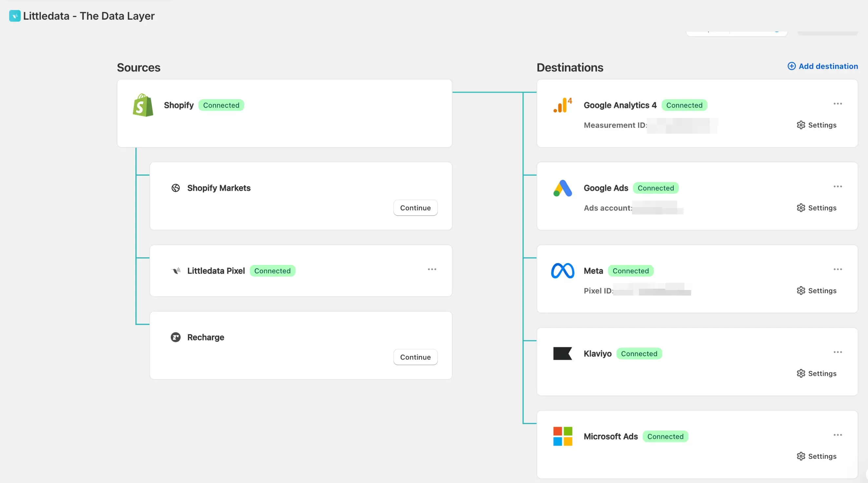
Task: Click the Destinations heading
Action: [570, 68]
